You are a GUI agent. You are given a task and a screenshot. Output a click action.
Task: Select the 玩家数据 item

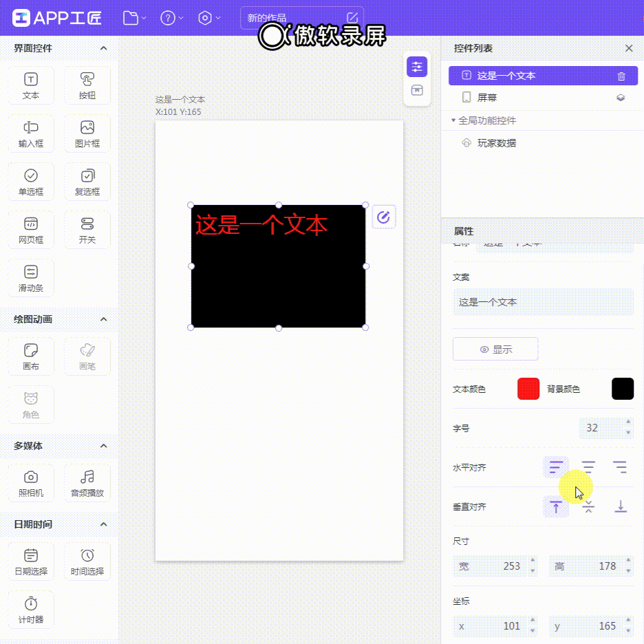point(543,143)
